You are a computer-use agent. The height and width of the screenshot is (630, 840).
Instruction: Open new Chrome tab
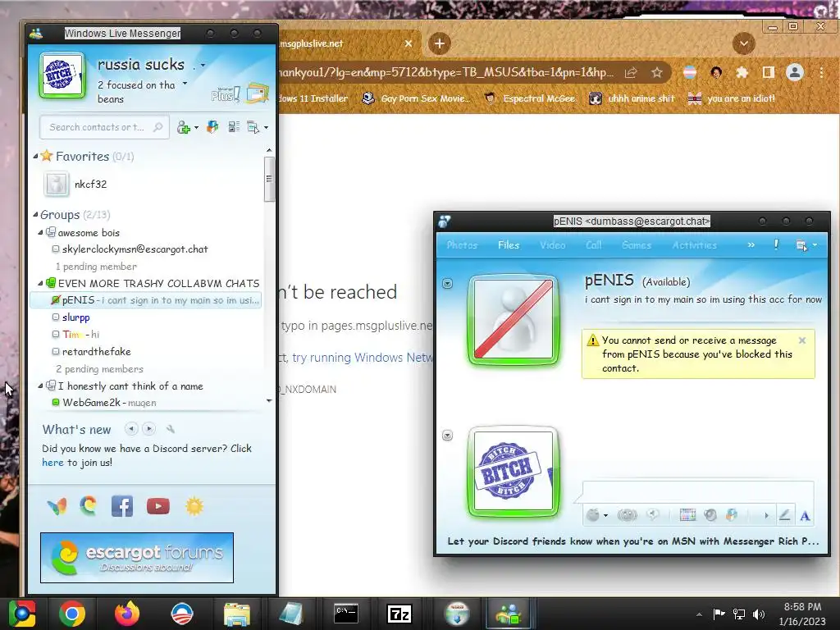[x=440, y=43]
